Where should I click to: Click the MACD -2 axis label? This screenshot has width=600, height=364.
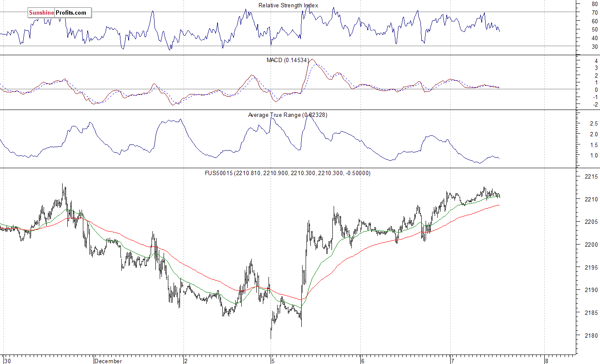point(595,105)
